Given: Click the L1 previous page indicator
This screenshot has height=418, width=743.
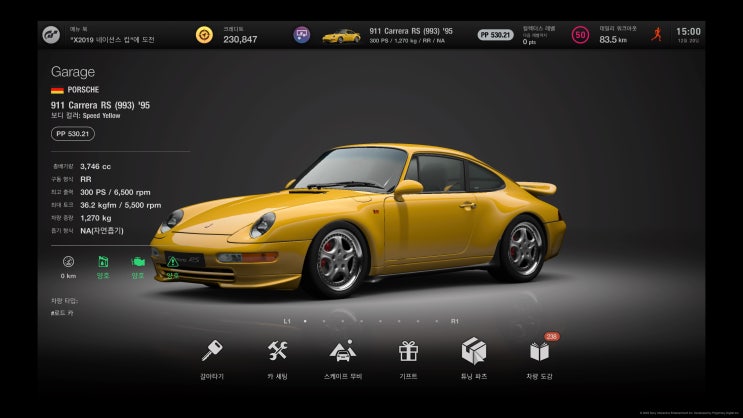Looking at the screenshot, I should pos(287,321).
